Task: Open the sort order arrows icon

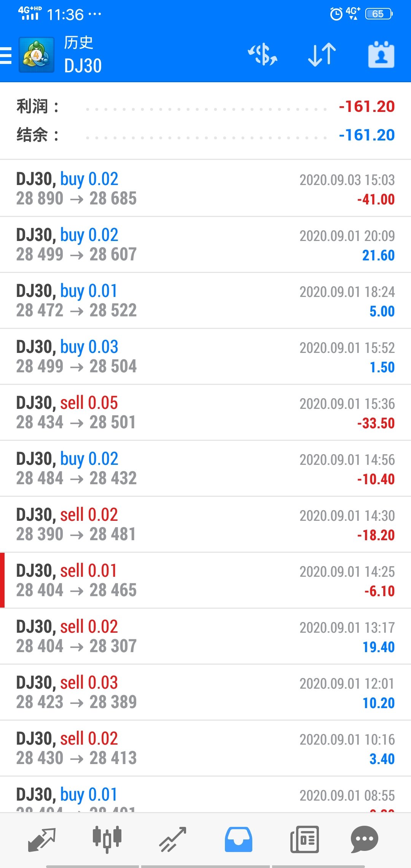Action: point(322,55)
